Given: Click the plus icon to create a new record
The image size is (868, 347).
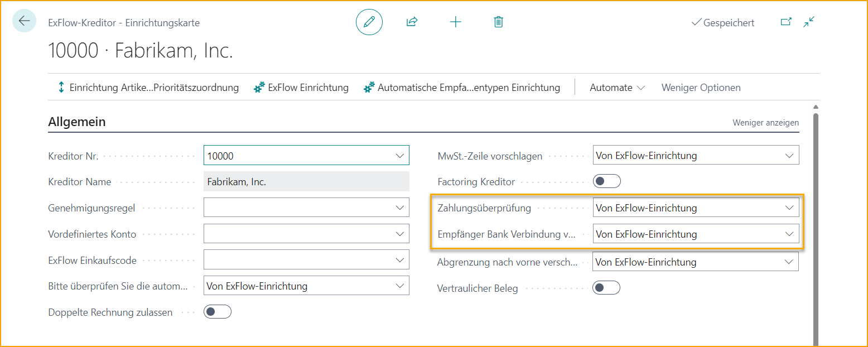Looking at the screenshot, I should (455, 22).
